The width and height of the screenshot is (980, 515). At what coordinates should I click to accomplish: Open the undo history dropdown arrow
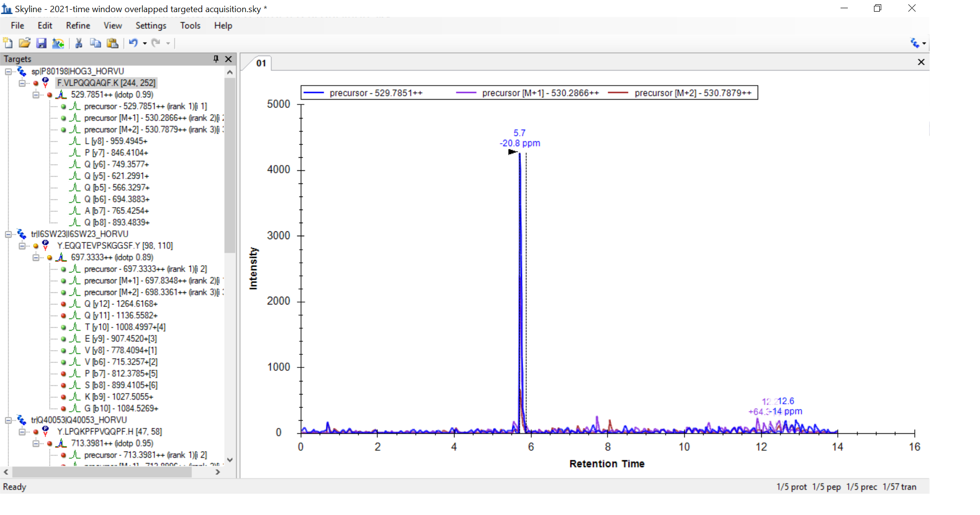(145, 44)
